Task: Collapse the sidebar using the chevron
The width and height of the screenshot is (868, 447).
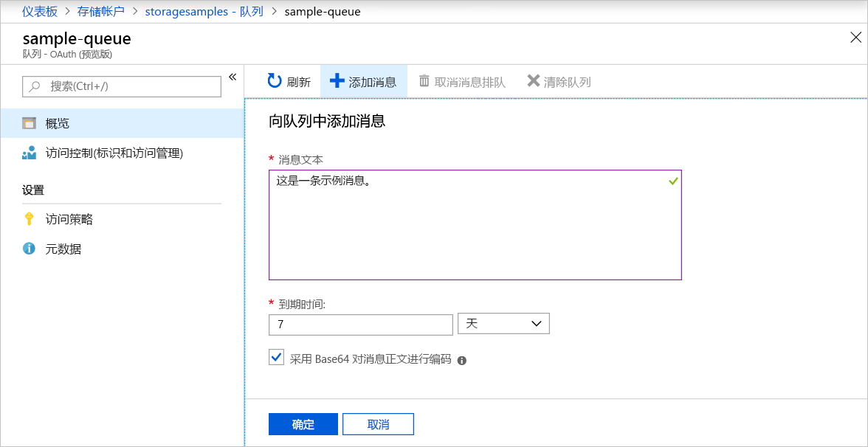Action: 232,76
